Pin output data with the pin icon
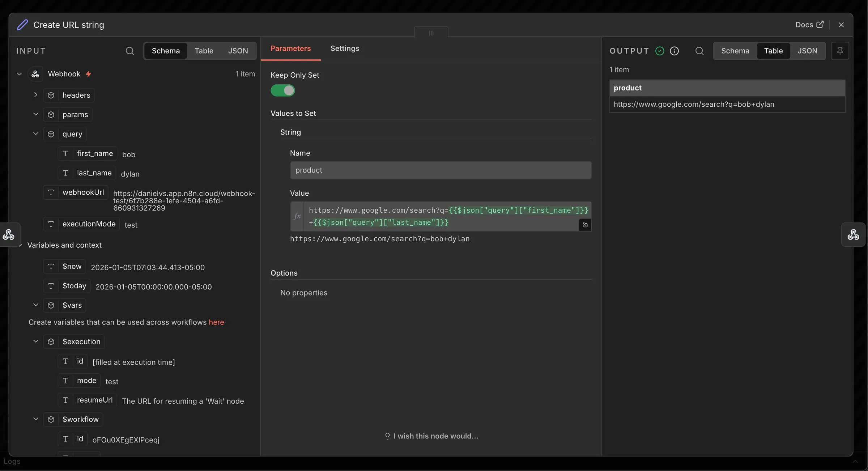Image resolution: width=868 pixels, height=471 pixels. coord(840,51)
